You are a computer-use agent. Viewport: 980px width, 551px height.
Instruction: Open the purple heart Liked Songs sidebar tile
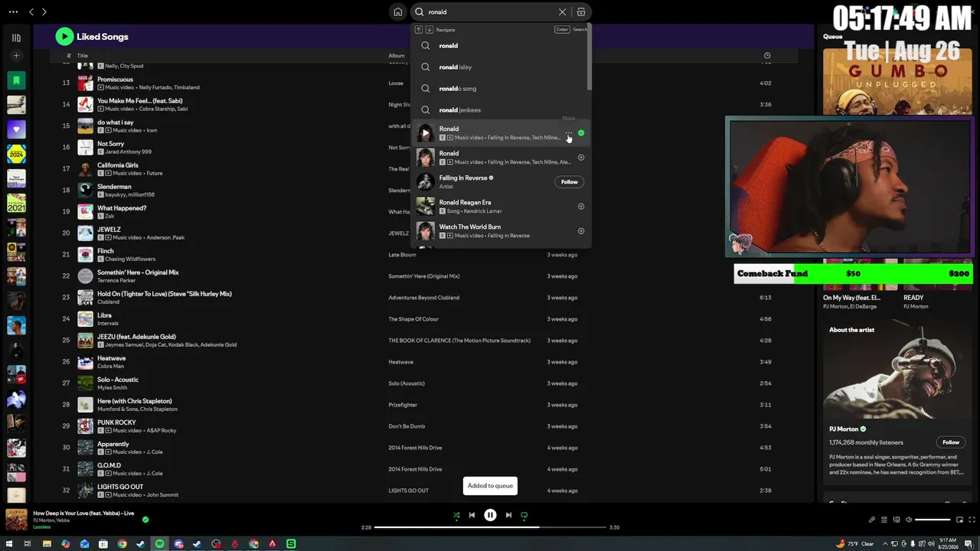pos(16,129)
